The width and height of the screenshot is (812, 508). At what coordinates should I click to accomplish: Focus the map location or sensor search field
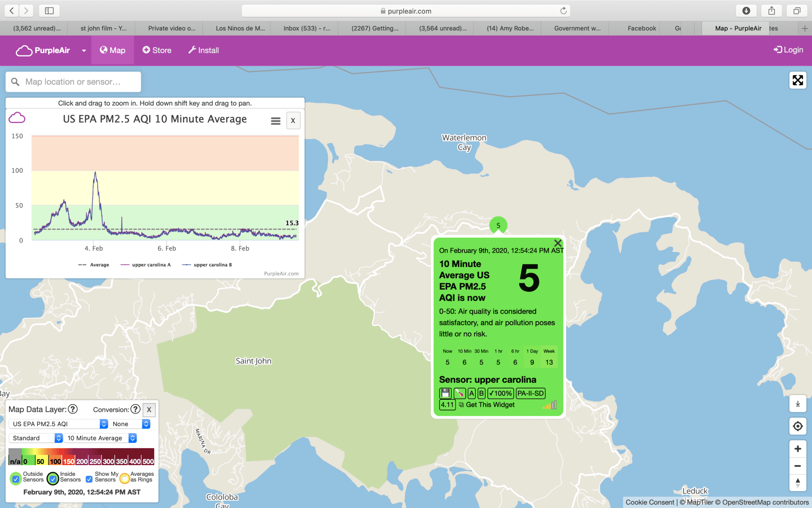[73, 82]
